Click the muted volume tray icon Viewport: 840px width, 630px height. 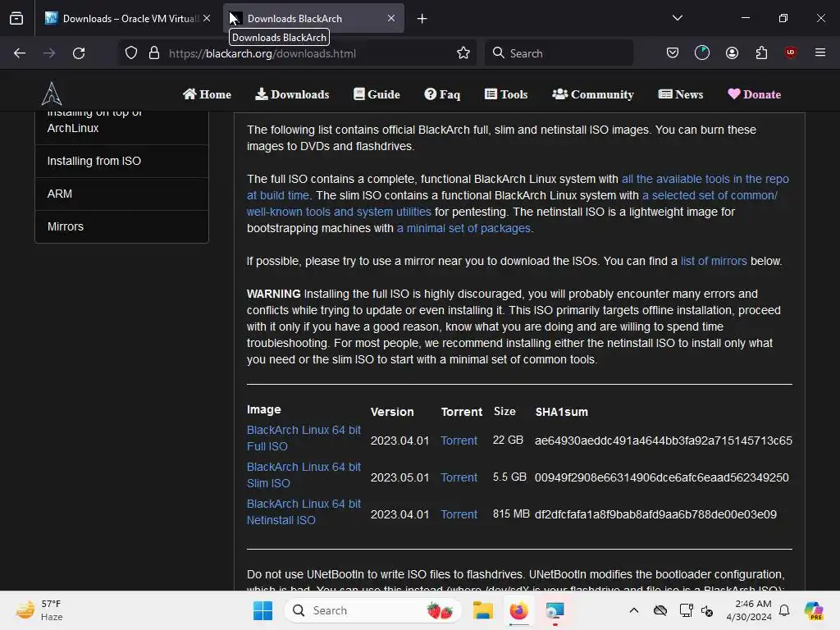(706, 610)
